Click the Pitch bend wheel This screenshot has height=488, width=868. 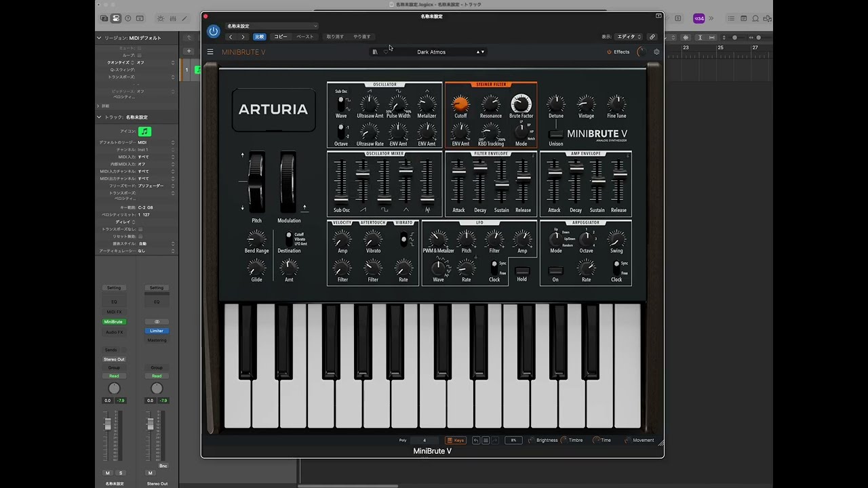[256, 182]
